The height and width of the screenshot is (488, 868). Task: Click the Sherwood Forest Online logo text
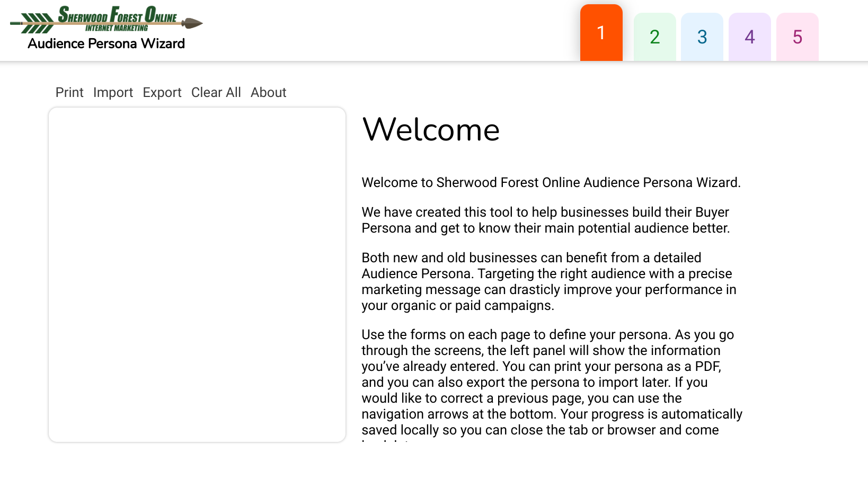point(118,15)
